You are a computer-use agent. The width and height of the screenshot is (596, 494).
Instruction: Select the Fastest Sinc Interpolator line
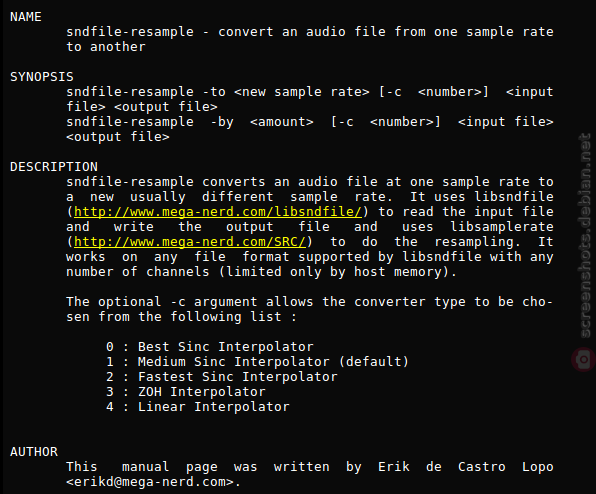click(222, 377)
